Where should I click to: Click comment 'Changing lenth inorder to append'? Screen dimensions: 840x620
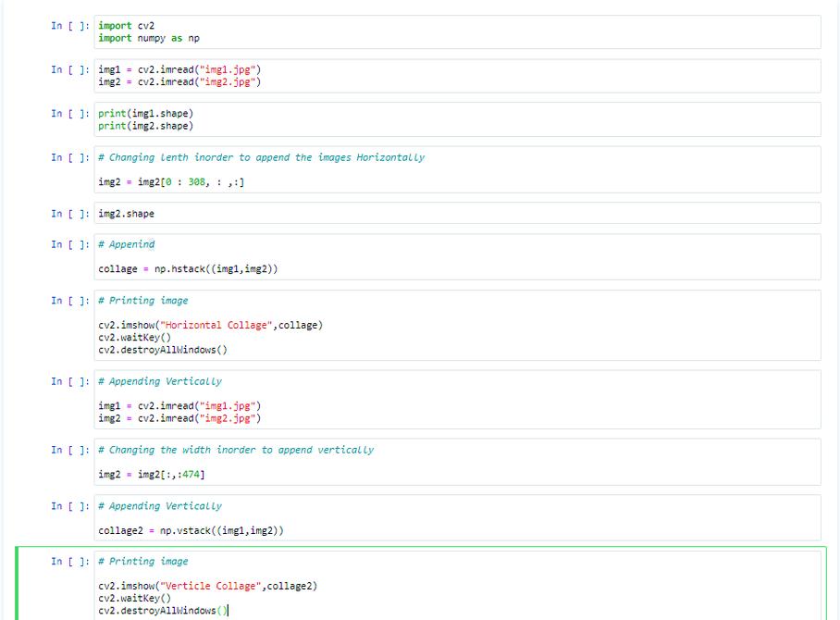point(262,157)
